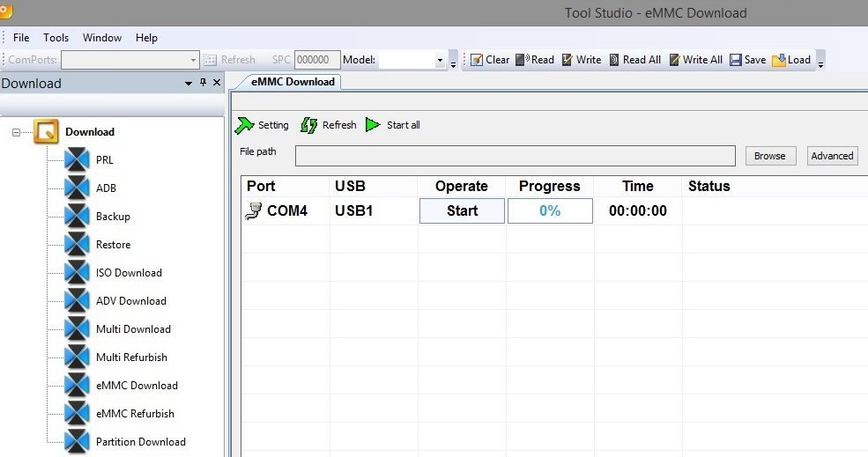Select the PRL item icon in tree

coord(78,160)
